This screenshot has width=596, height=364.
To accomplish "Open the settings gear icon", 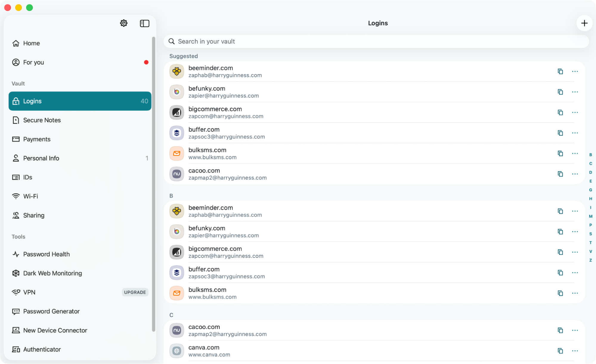I will 124,23.
